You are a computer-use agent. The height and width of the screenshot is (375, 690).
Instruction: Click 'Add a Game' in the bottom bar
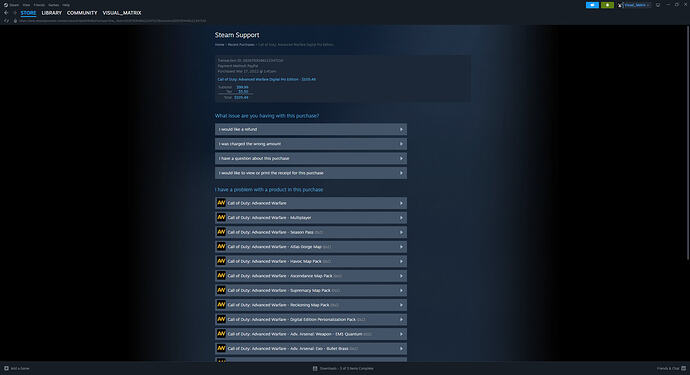tap(20, 368)
